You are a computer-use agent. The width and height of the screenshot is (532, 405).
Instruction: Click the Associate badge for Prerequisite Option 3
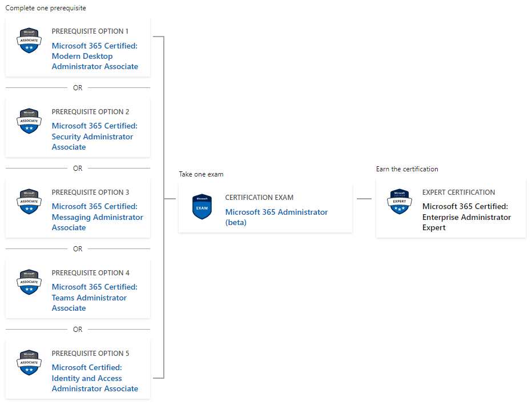[x=29, y=202]
